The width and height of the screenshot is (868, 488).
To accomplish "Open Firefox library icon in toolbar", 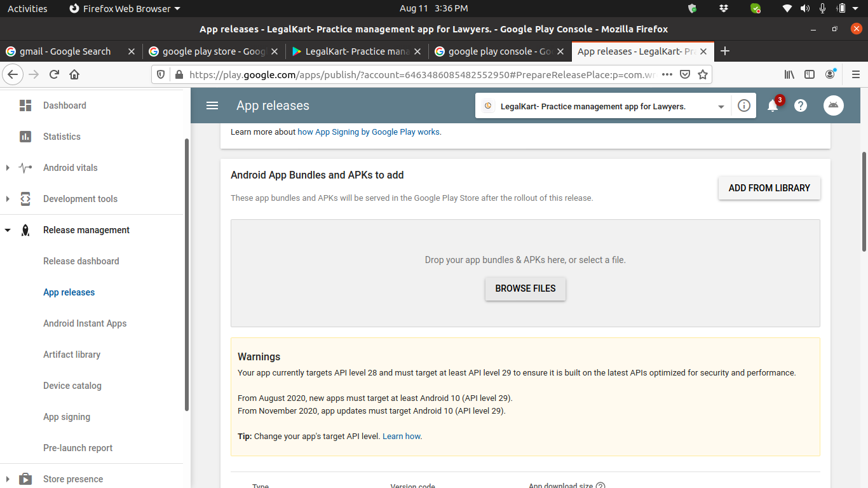I will point(789,74).
